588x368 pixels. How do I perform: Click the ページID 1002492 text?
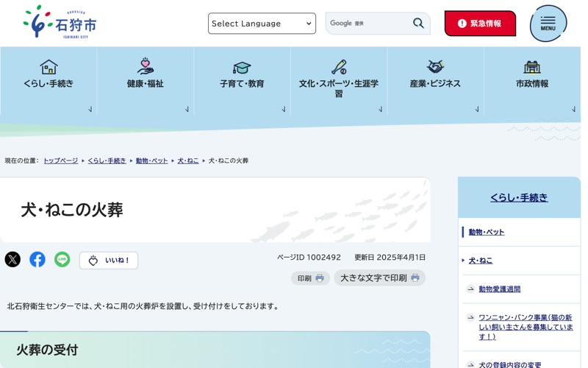[309, 258]
